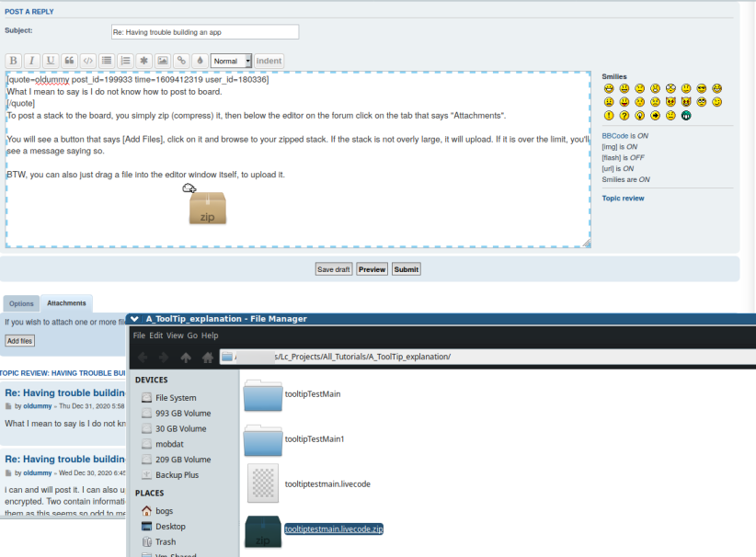
Task: Select the tooltipTestMain folder
Action: [292, 394]
